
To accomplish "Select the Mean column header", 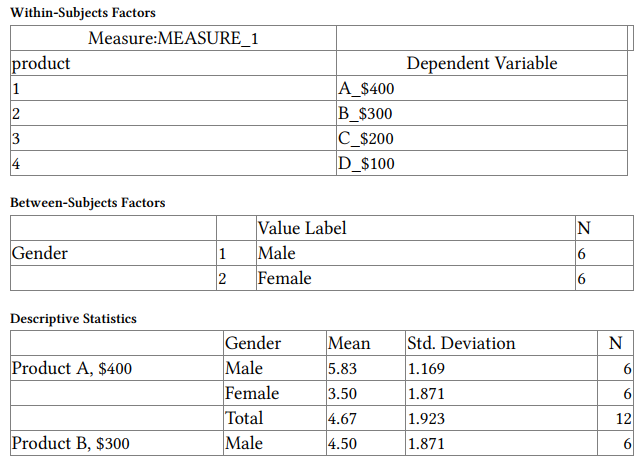I will click(349, 343).
